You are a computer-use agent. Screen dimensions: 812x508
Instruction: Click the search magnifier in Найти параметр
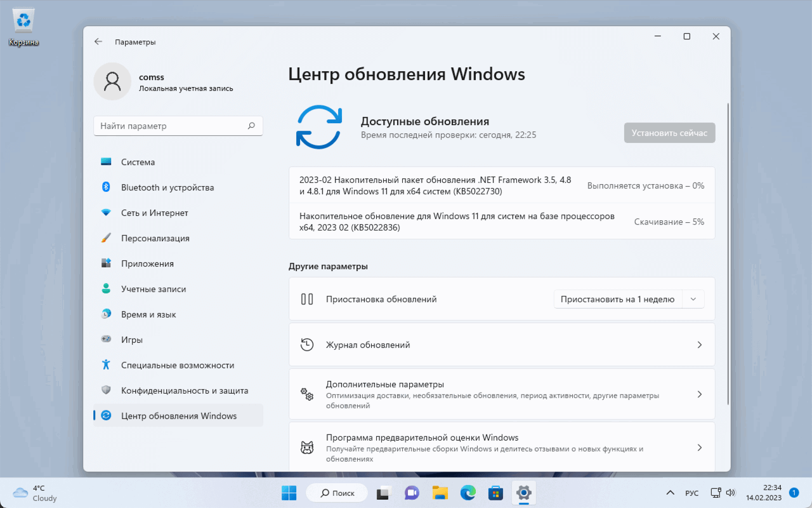[x=251, y=126]
